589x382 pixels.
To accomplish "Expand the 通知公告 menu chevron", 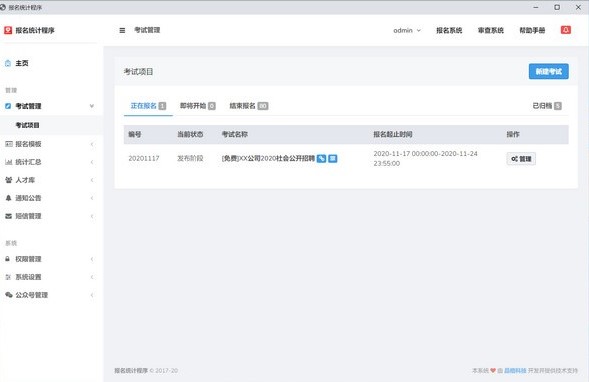I will click(x=92, y=198).
